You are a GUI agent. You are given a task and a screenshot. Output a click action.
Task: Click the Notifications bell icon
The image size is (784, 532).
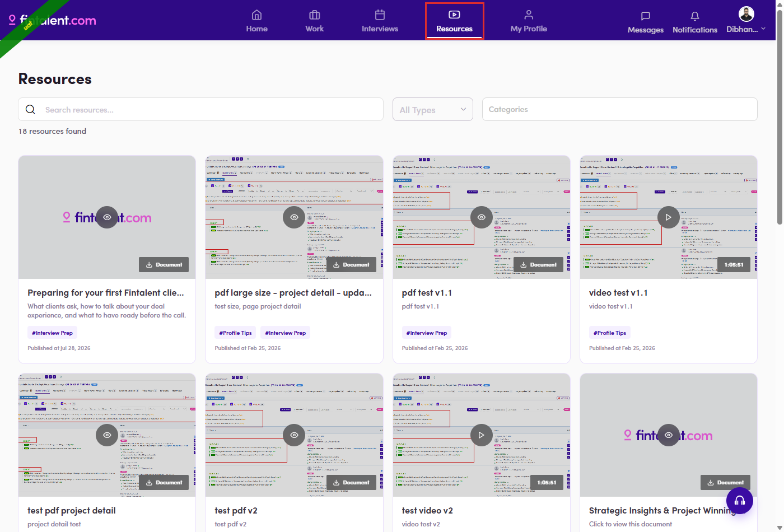click(694, 16)
